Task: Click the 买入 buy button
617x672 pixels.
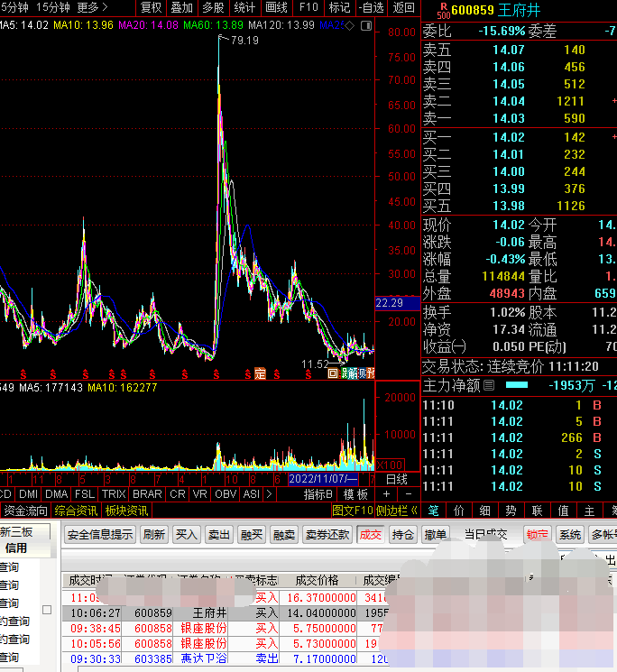Action: (187, 534)
